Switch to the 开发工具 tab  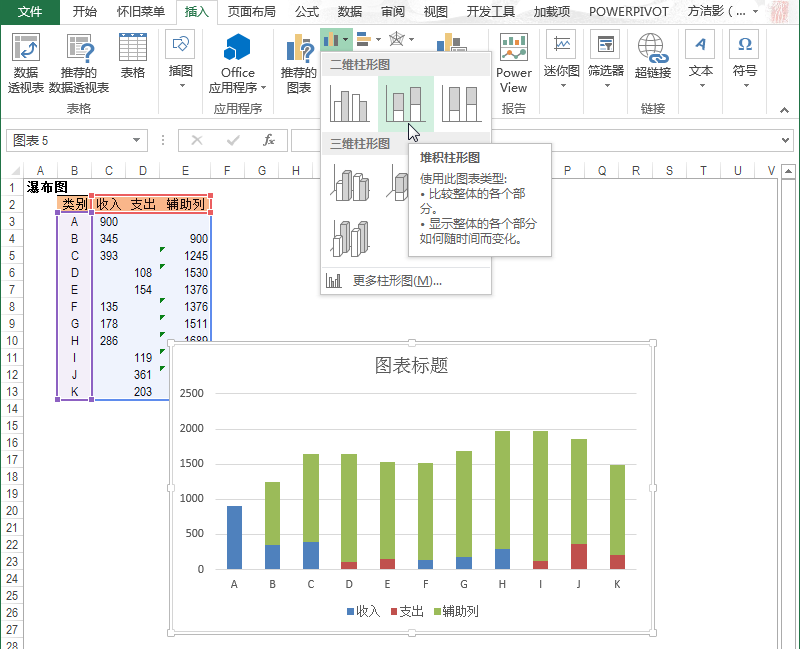491,11
